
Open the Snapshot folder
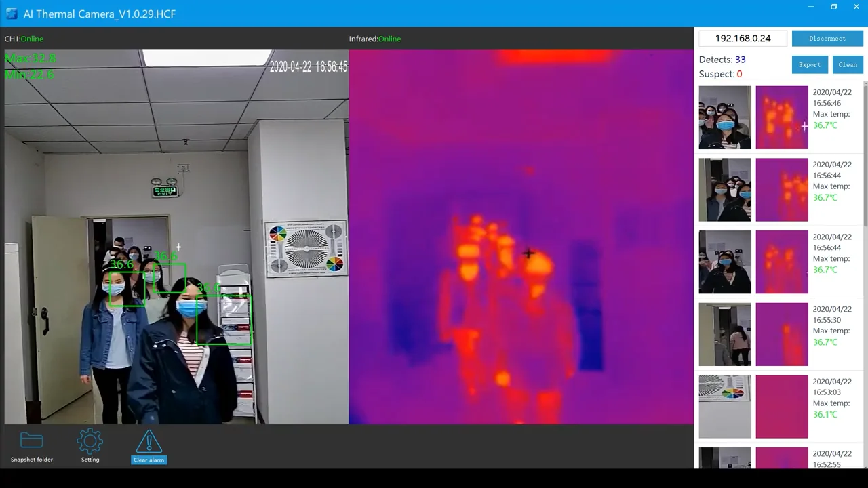[32, 447]
